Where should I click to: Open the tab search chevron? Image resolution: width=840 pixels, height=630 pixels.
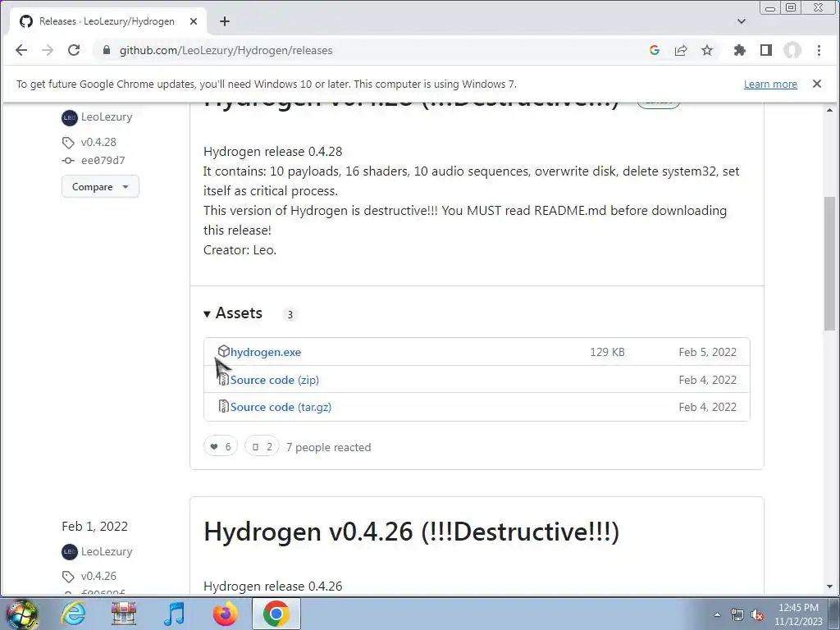(x=742, y=21)
